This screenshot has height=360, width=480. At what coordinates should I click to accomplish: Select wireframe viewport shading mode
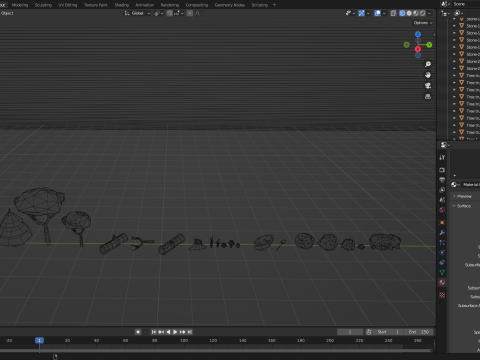(402, 13)
